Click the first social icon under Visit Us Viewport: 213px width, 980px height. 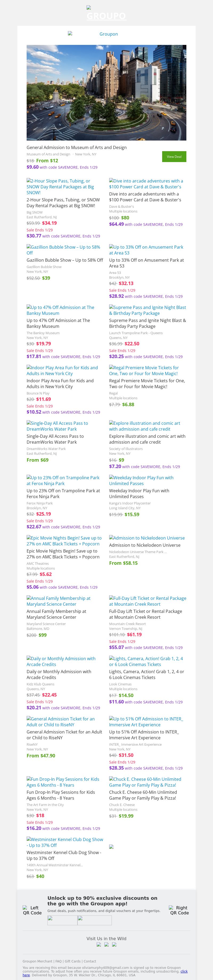click(99, 945)
